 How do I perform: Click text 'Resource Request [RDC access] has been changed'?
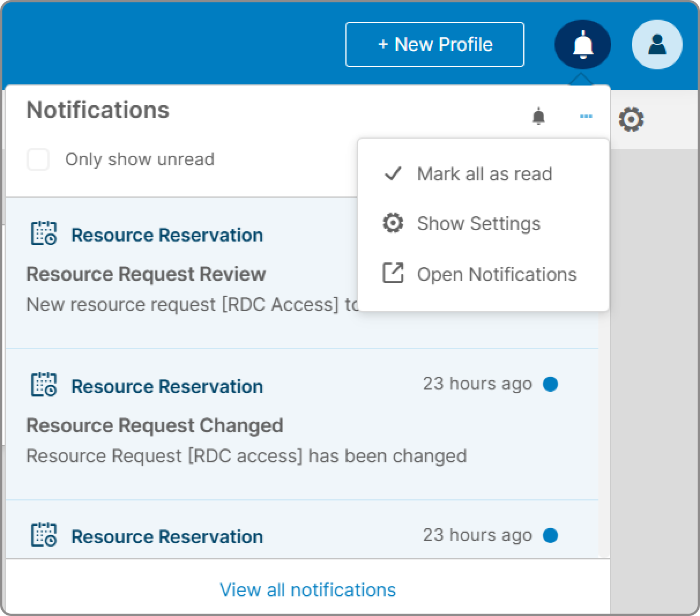click(x=247, y=456)
